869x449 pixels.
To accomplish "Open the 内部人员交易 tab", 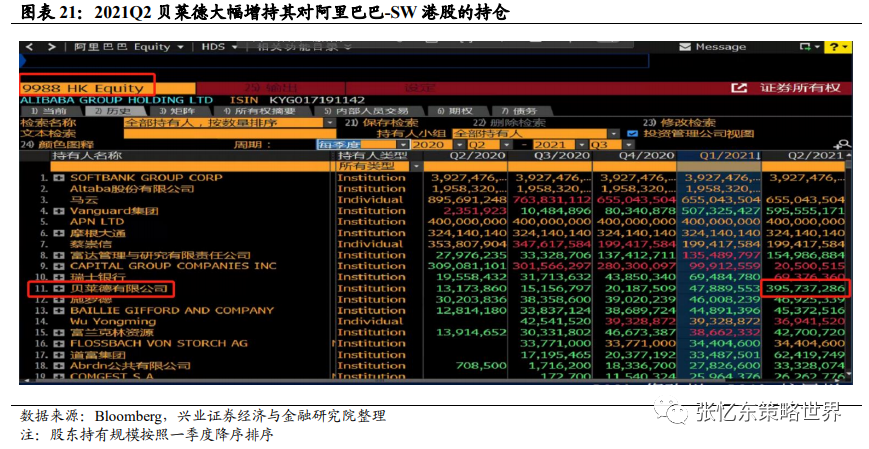I will click(x=367, y=111).
